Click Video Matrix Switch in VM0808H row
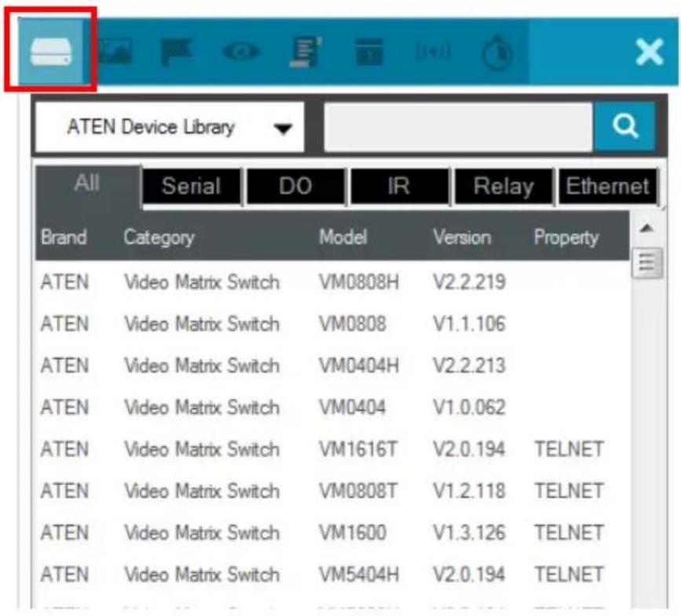The width and height of the screenshot is (681, 616). tap(202, 282)
